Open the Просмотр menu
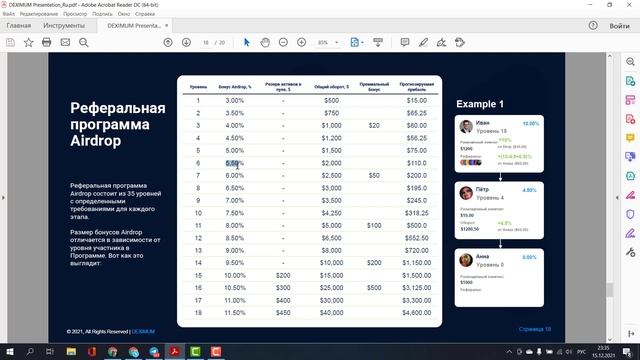The width and height of the screenshot is (640, 360). click(x=75, y=14)
